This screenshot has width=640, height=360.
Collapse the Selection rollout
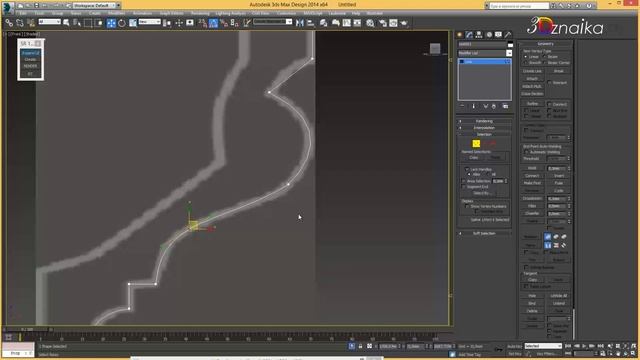tap(484, 134)
